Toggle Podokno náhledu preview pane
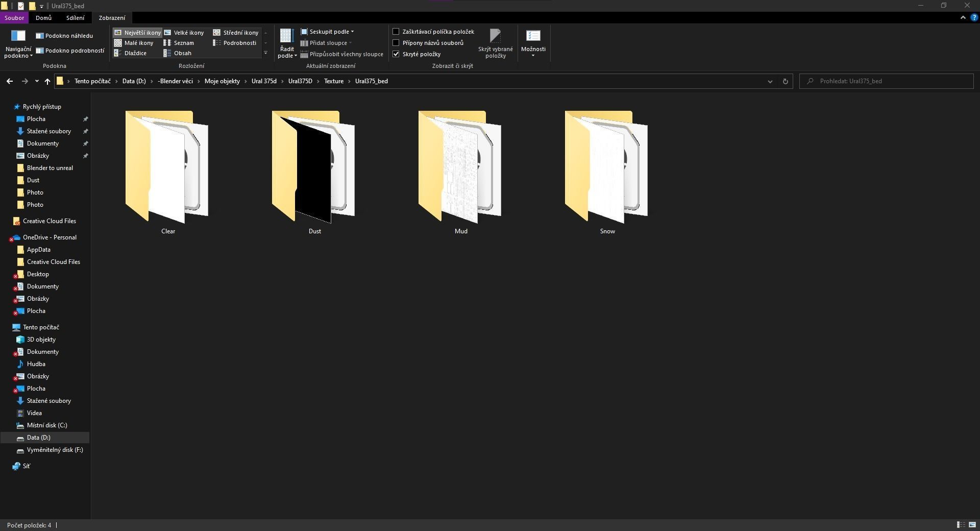This screenshot has width=980, height=531. (x=64, y=36)
